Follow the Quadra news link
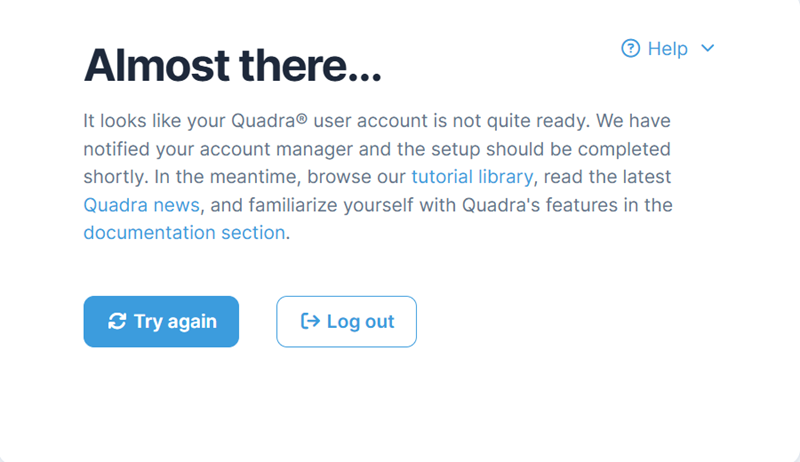Viewport: 800px width, 462px height. click(142, 205)
